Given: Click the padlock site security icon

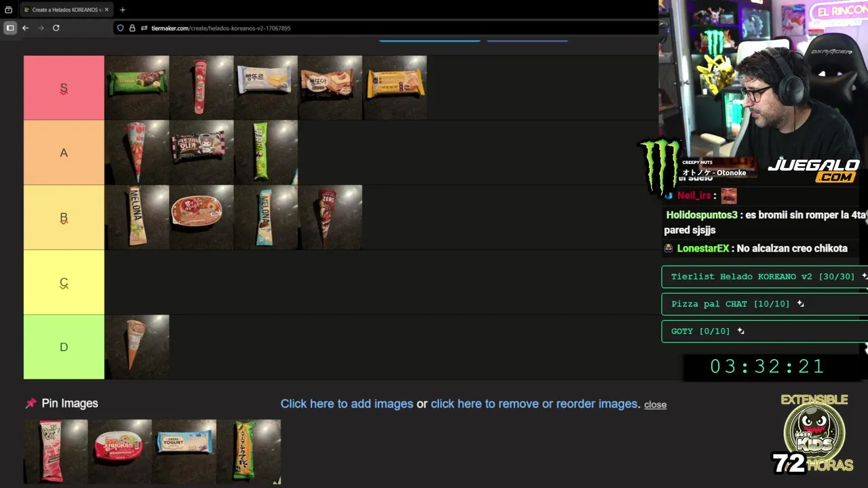Looking at the screenshot, I should [132, 28].
